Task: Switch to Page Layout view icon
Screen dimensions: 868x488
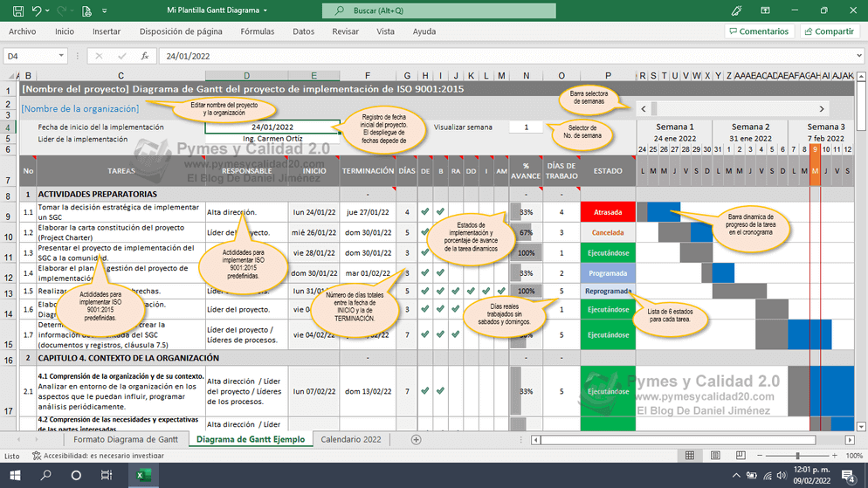Action: pos(715,456)
